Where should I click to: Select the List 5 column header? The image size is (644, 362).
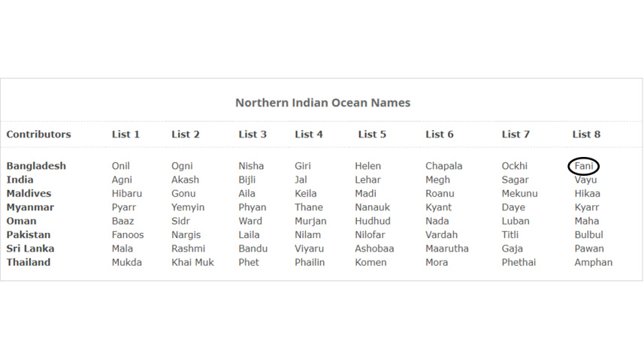coord(372,134)
